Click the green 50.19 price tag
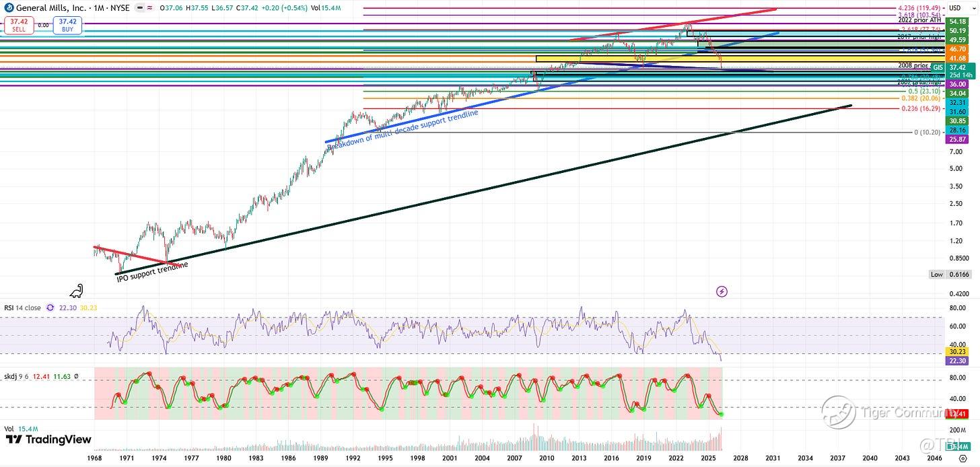The image size is (980, 467). pos(956,31)
